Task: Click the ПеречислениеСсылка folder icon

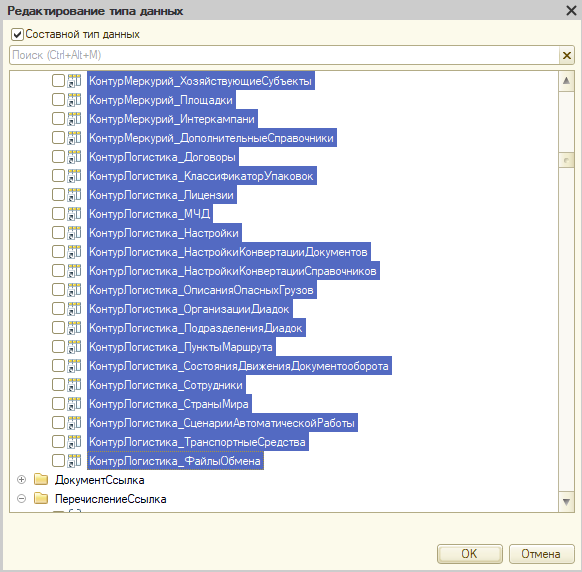Action: [x=41, y=499]
